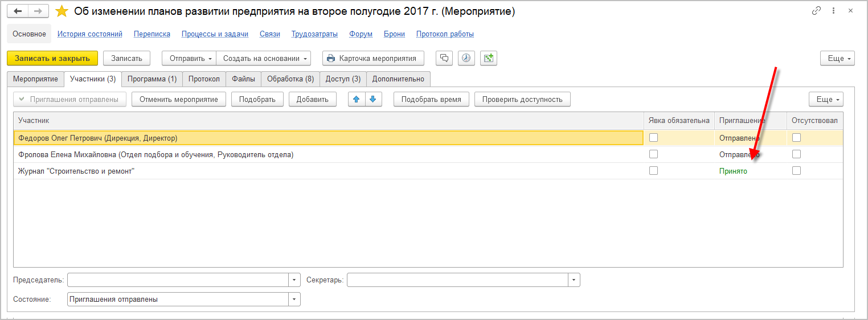Move participant down with blue arrow
The image size is (868, 320).
(x=373, y=99)
